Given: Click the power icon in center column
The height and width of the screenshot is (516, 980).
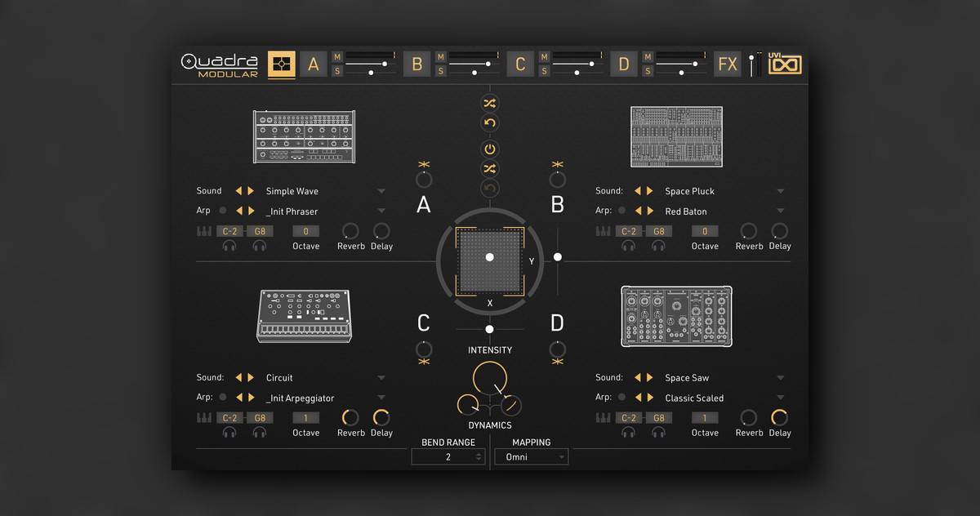Looking at the screenshot, I should tap(490, 149).
